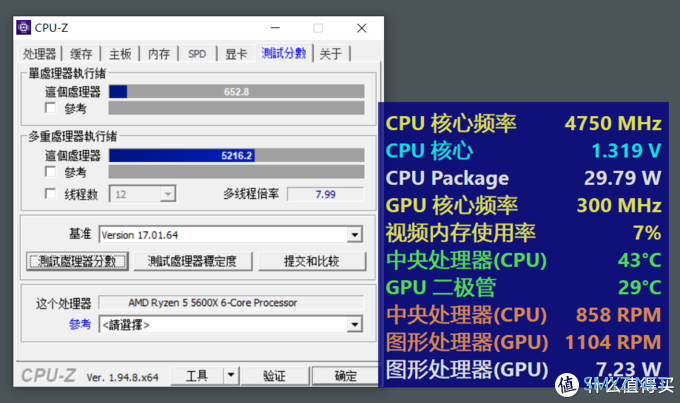Click the 多线程倍率 value field 7.99
This screenshot has width=680, height=403.
pyautogui.click(x=325, y=194)
